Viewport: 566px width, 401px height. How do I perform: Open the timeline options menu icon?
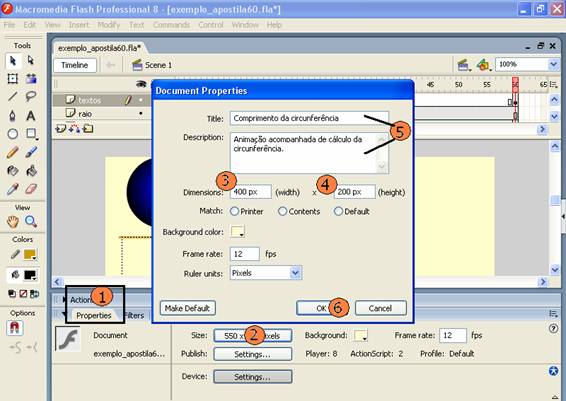[x=553, y=85]
